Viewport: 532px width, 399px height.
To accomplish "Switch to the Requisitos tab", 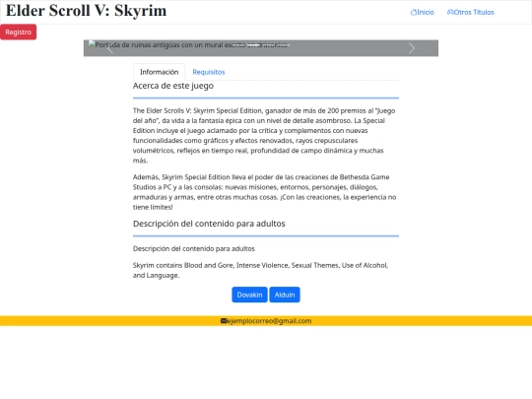I will click(209, 72).
